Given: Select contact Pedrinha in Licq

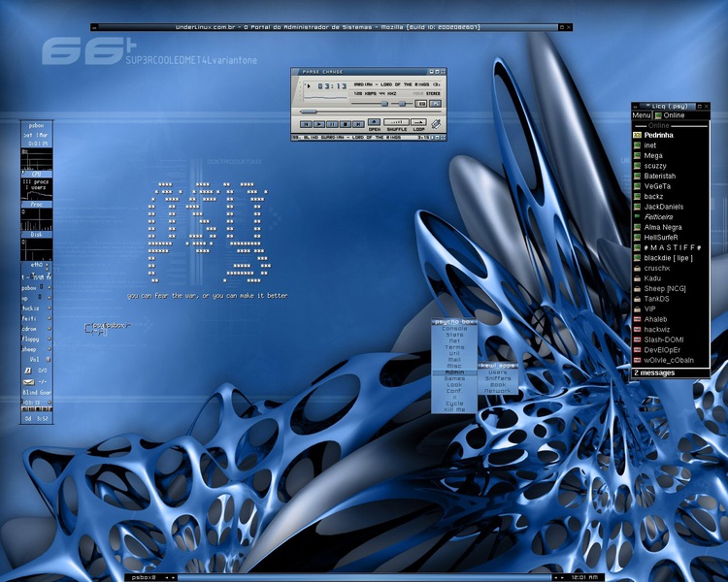Looking at the screenshot, I should pyautogui.click(x=671, y=135).
